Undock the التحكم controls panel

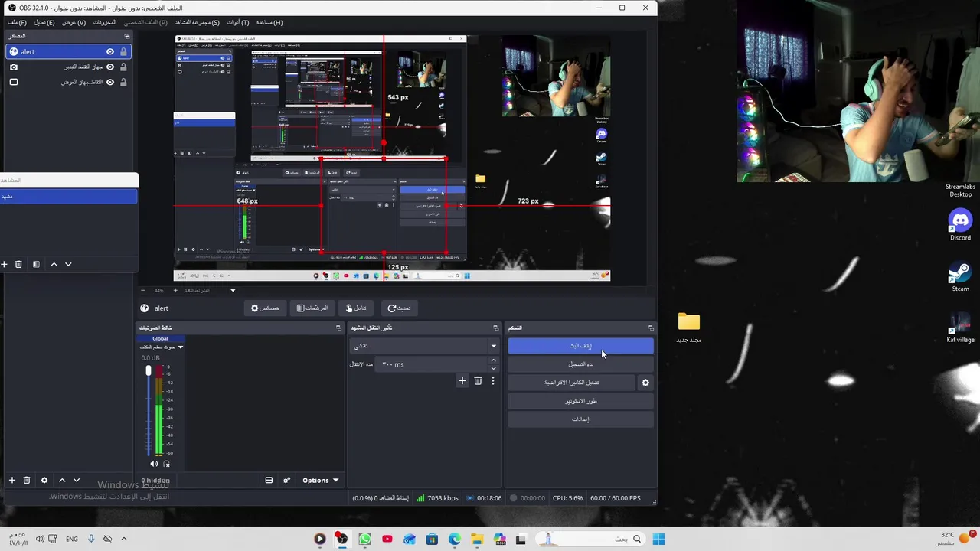click(x=651, y=328)
